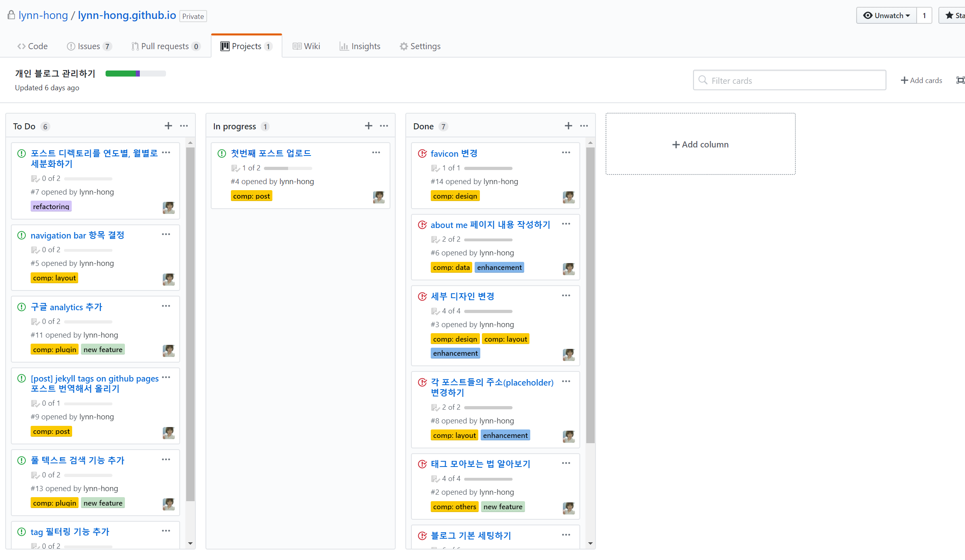Viewport: 965px width, 560px height.
Task: Click new feature label on 풀 텍스트 검색 card
Action: click(103, 503)
